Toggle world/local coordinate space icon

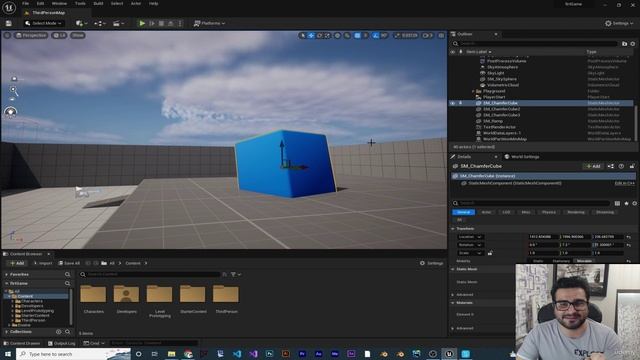[x=338, y=36]
